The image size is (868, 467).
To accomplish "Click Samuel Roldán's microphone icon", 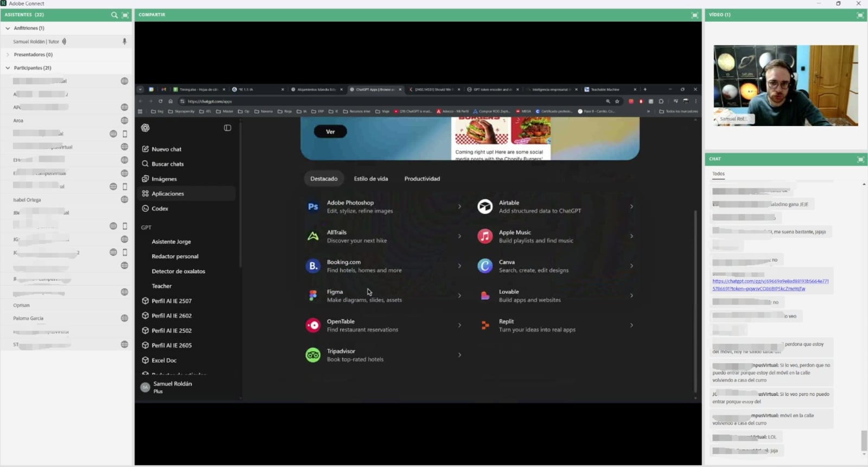I will click(124, 41).
